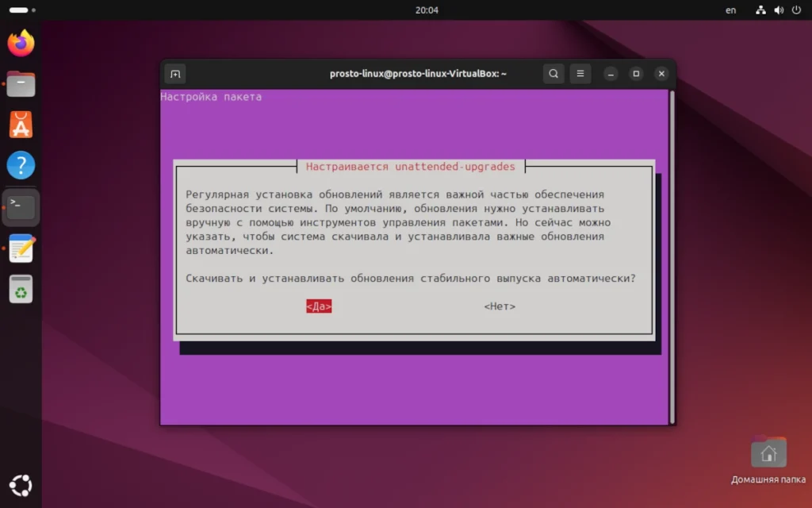Launch Ubuntu App Center from the dock
This screenshot has height=508, width=812.
[x=21, y=125]
